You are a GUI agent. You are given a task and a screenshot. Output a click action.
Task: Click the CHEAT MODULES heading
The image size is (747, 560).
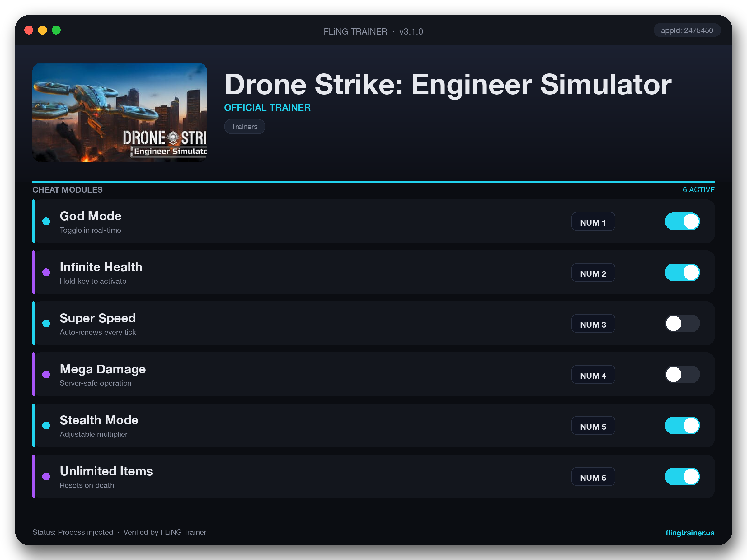click(68, 190)
